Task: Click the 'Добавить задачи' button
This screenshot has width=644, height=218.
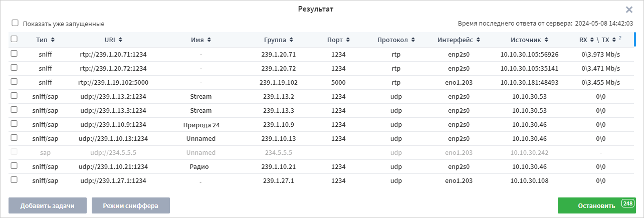Action: click(48, 205)
